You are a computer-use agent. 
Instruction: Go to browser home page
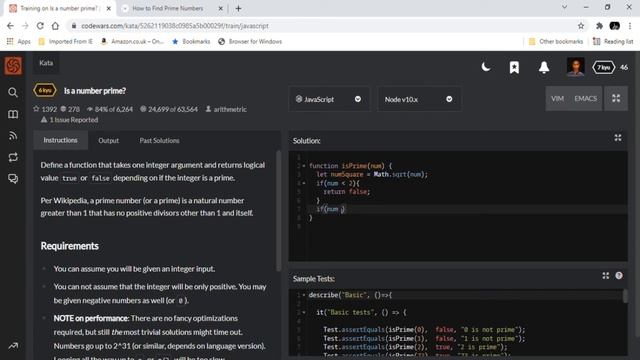point(55,26)
